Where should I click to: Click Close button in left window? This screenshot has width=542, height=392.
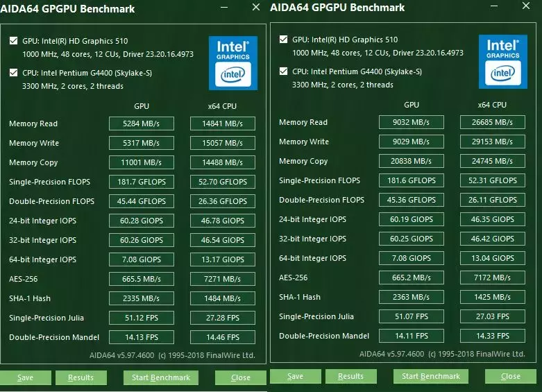pyautogui.click(x=241, y=377)
